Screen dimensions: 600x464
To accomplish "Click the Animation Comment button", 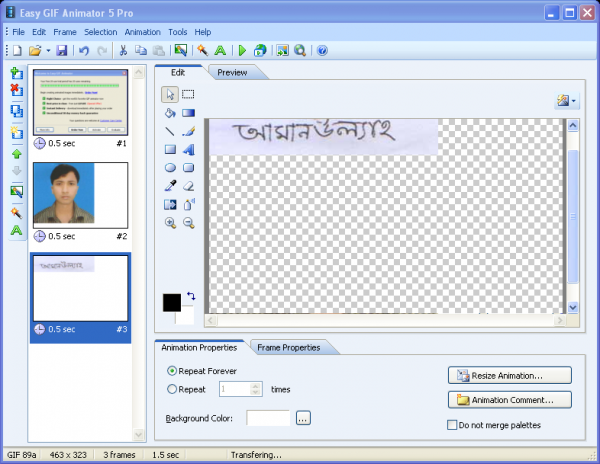I will click(x=510, y=400).
